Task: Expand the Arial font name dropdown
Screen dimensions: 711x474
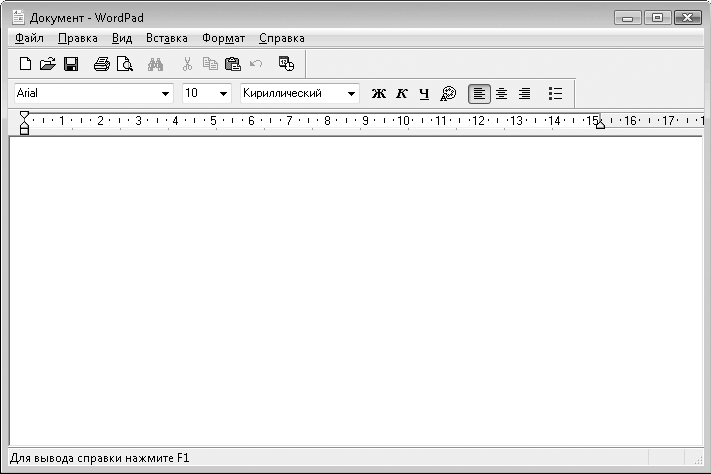Action: (166, 93)
